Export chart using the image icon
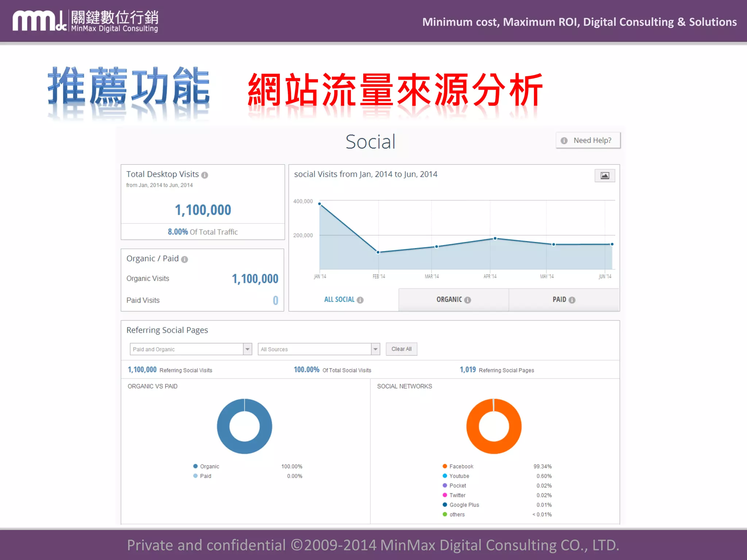Viewport: 747px width, 560px height. tap(604, 175)
